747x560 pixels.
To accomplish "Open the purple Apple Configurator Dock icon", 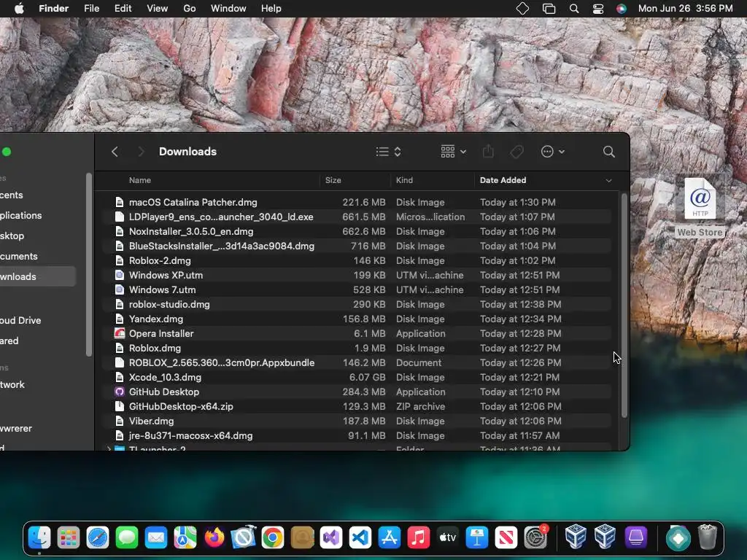I will coord(635,537).
